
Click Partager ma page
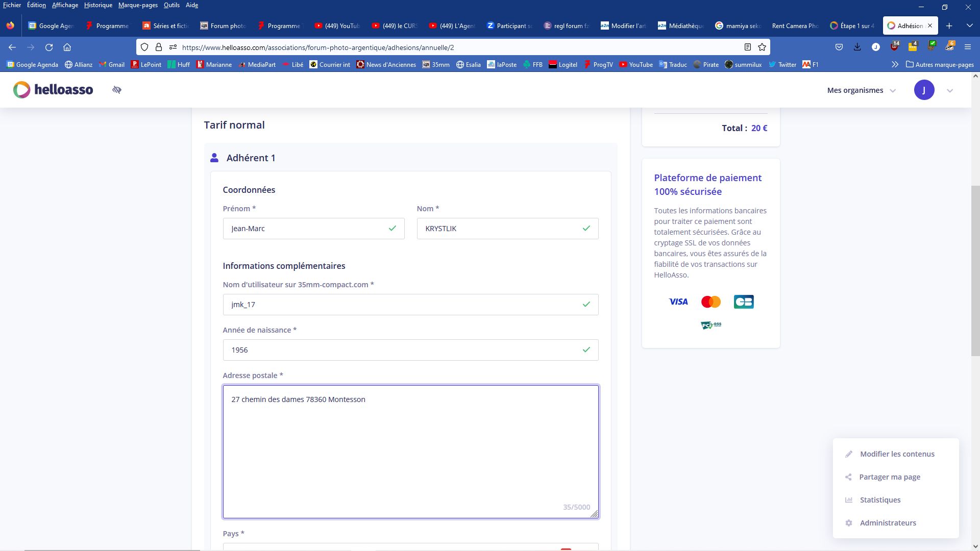click(890, 477)
